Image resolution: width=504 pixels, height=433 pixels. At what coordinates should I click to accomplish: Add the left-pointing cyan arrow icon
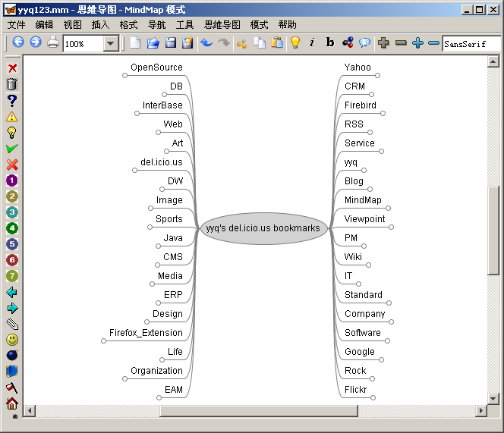coord(12,292)
